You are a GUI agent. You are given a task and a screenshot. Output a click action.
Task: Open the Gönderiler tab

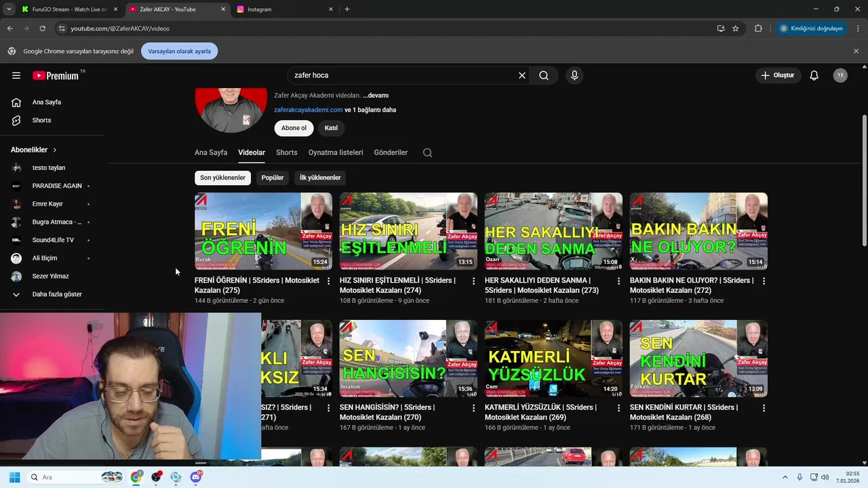[x=391, y=152]
